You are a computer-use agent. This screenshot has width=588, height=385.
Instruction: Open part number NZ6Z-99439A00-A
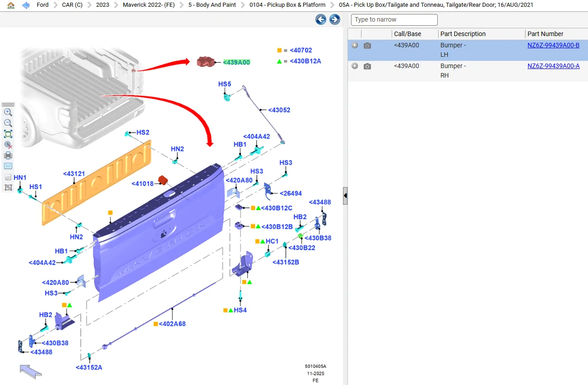[x=553, y=66]
